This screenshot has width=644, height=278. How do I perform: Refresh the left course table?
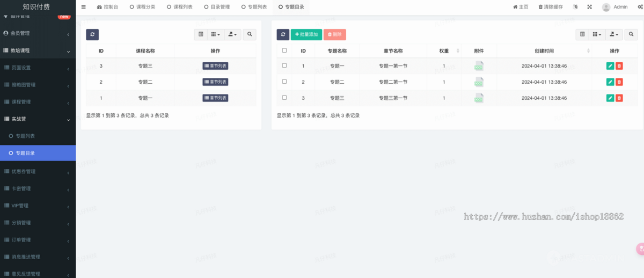point(92,34)
